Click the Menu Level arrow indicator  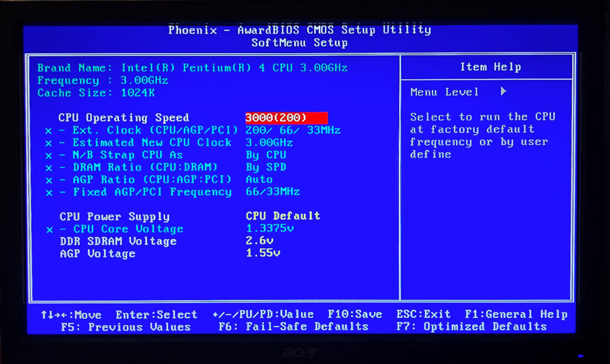pos(503,91)
